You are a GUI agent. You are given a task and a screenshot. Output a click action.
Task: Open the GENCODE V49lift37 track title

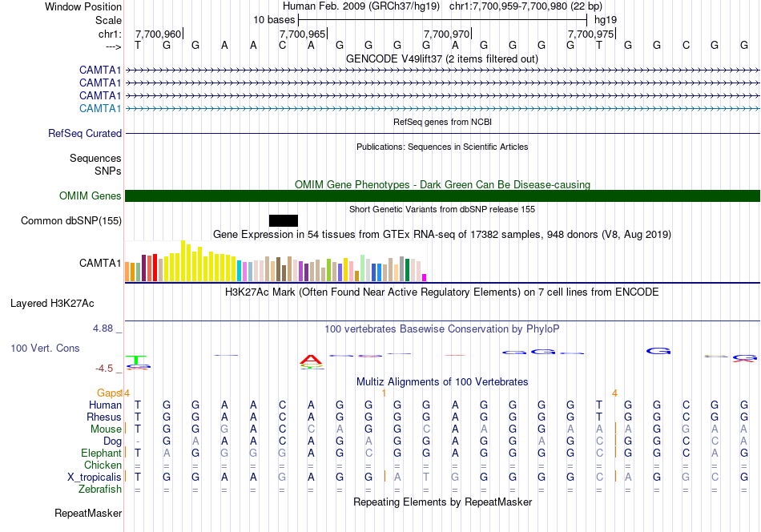pos(442,58)
